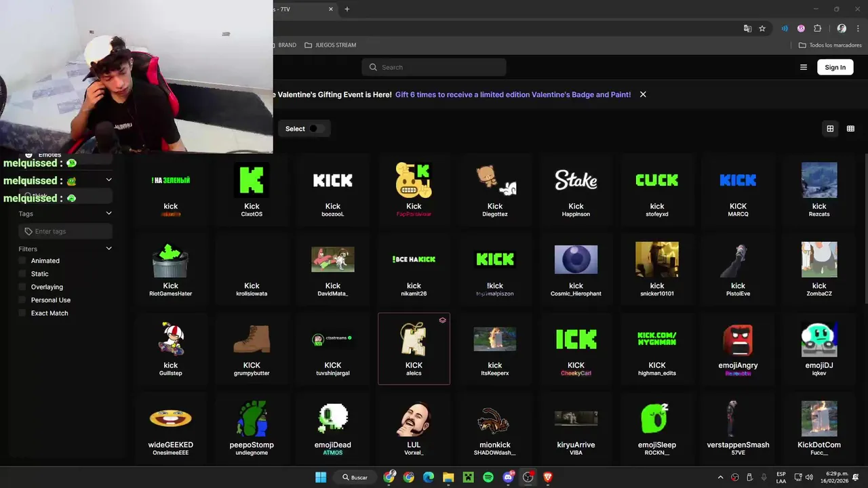868x488 pixels.
Task: Open Microsoft Edge from the taskbar
Action: click(429, 477)
